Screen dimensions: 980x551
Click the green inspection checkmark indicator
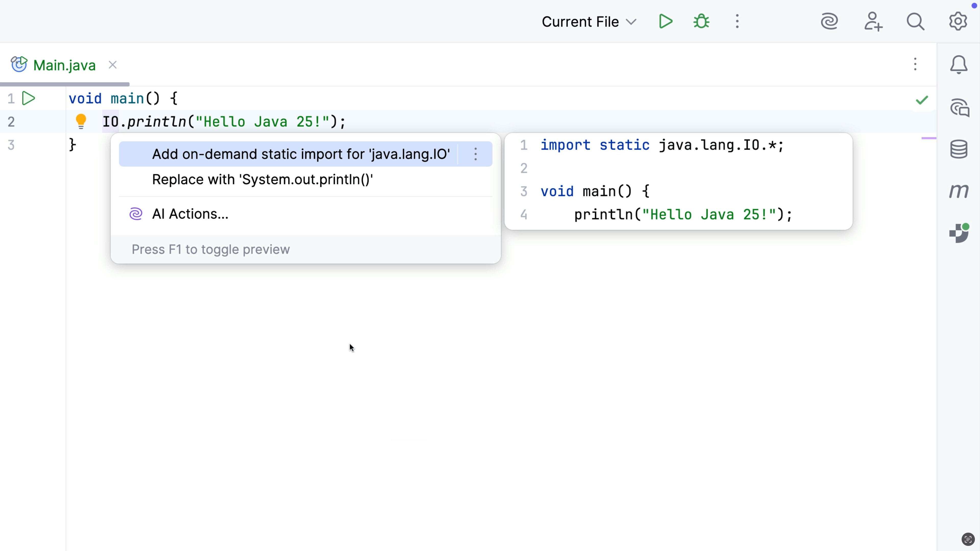[922, 100]
